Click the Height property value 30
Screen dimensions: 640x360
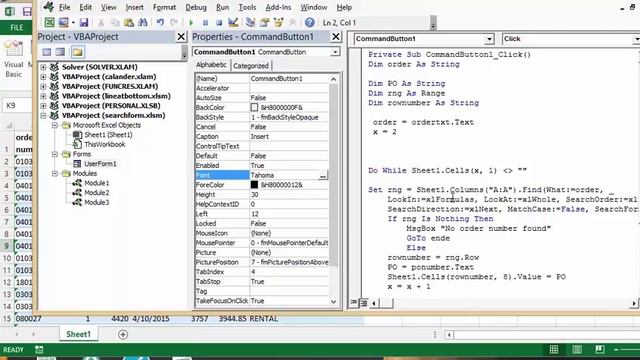pyautogui.click(x=289, y=195)
